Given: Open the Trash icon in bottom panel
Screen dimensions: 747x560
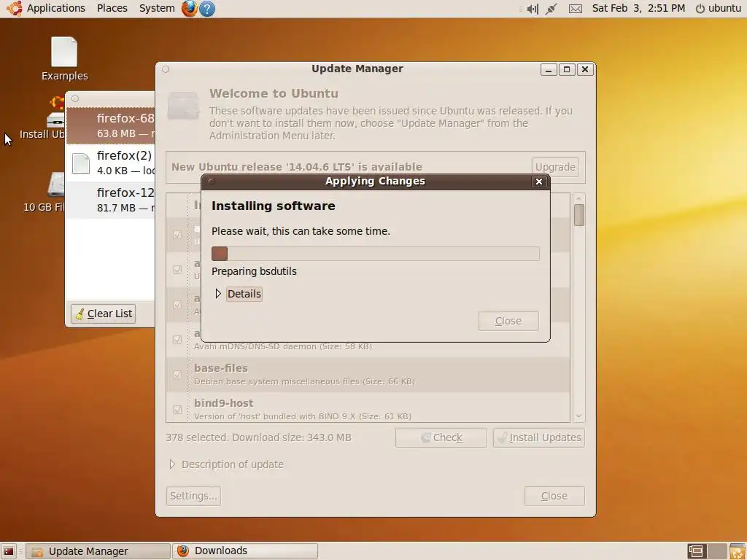Looking at the screenshot, I should [x=737, y=551].
